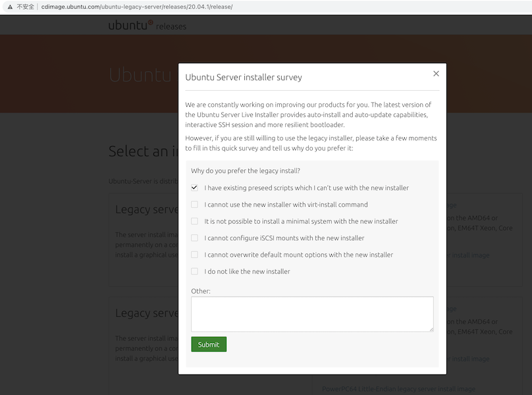
Task: Select the default mount options checkbox
Action: (x=195, y=255)
